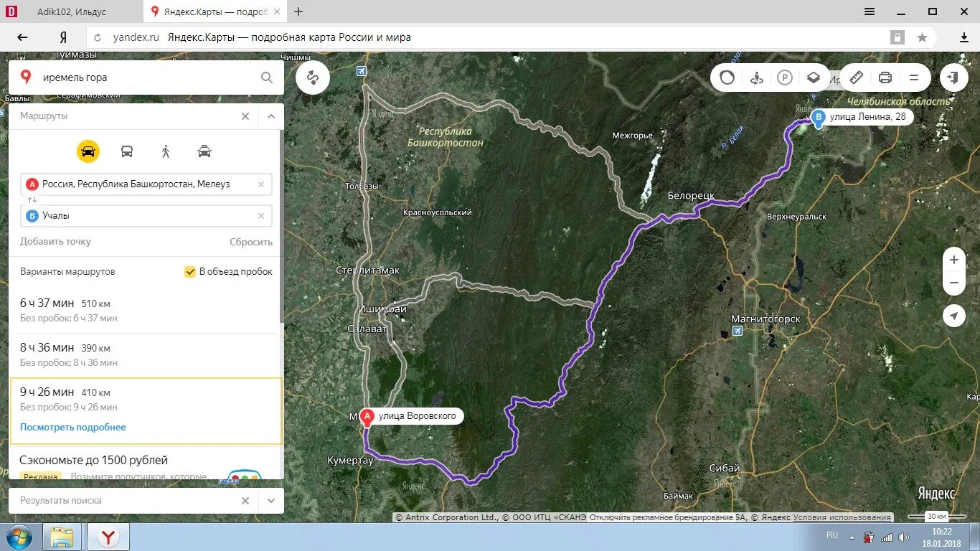The width and height of the screenshot is (980, 551).
Task: Click the route start marker A
Action: (x=367, y=418)
